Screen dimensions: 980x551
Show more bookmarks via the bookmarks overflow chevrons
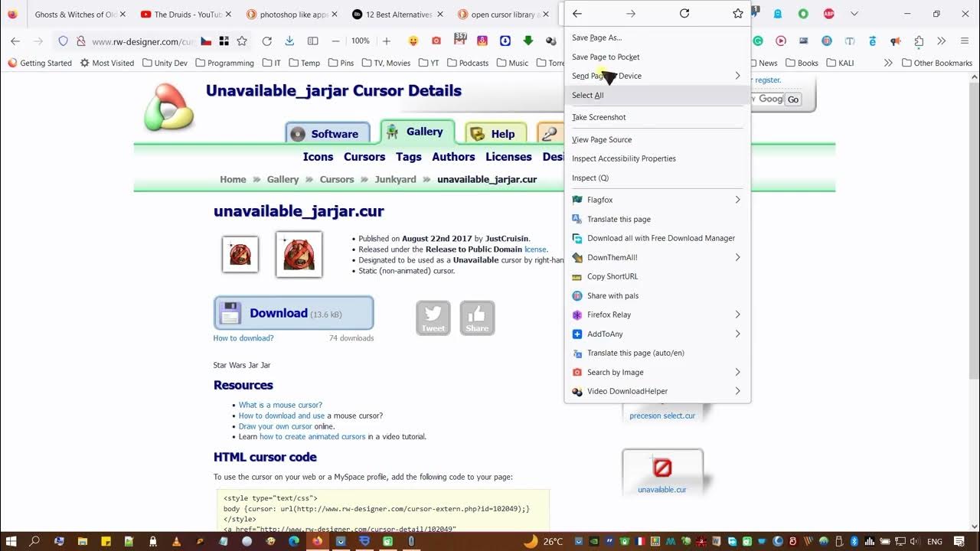(888, 63)
